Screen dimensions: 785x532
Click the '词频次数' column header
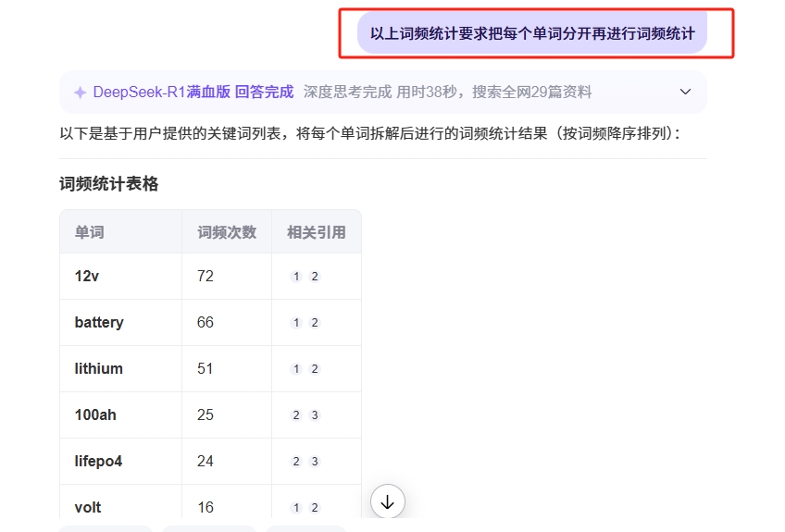pyautogui.click(x=227, y=232)
